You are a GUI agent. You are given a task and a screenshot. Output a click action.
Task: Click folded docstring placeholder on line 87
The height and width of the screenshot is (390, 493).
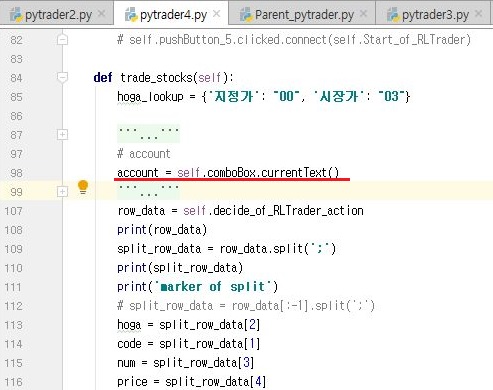[x=149, y=134]
